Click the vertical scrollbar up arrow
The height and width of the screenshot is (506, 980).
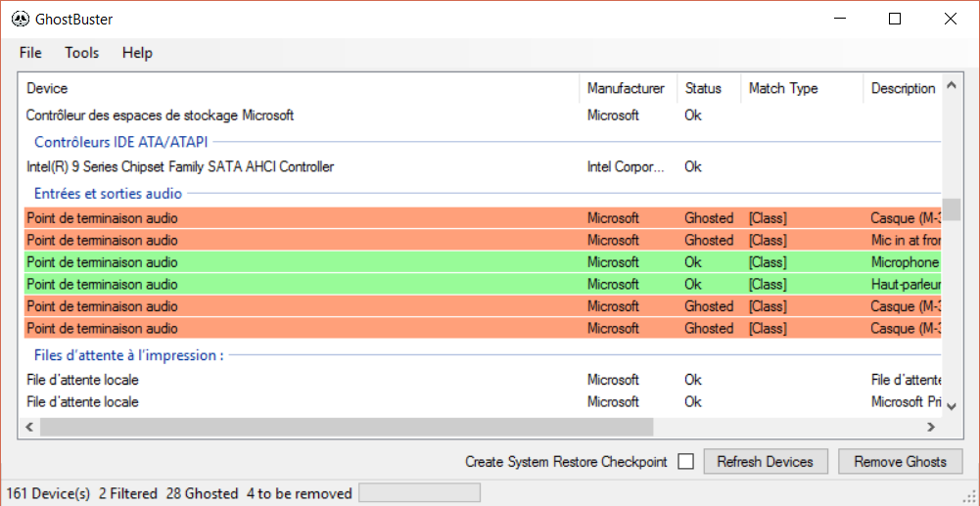pyautogui.click(x=952, y=87)
